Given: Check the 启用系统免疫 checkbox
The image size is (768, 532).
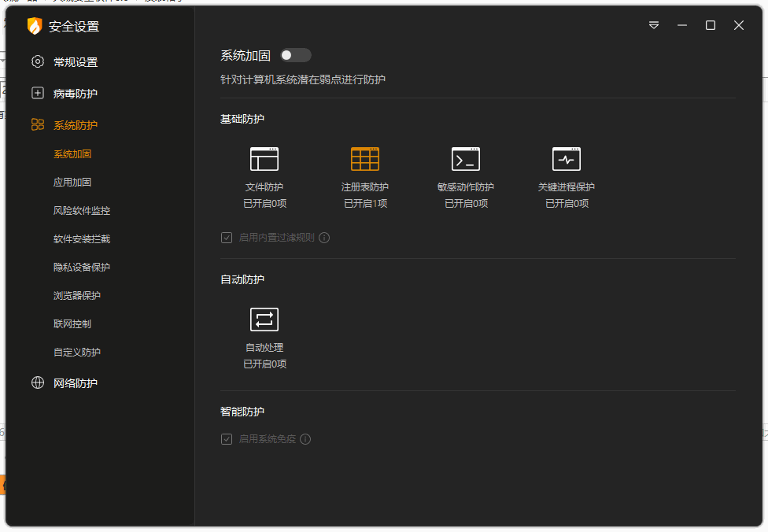Looking at the screenshot, I should tap(227, 439).
